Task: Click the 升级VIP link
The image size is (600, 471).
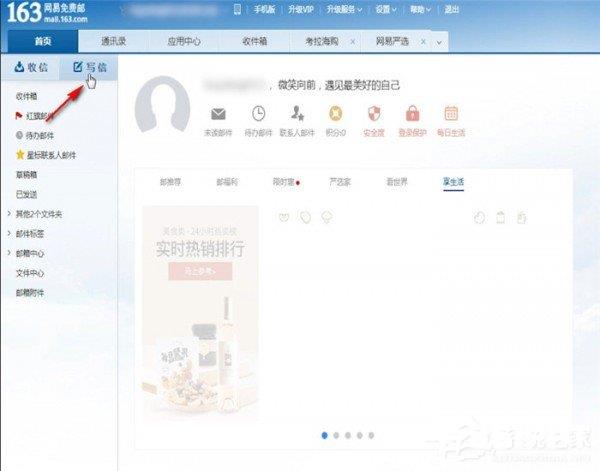Action: click(x=301, y=10)
